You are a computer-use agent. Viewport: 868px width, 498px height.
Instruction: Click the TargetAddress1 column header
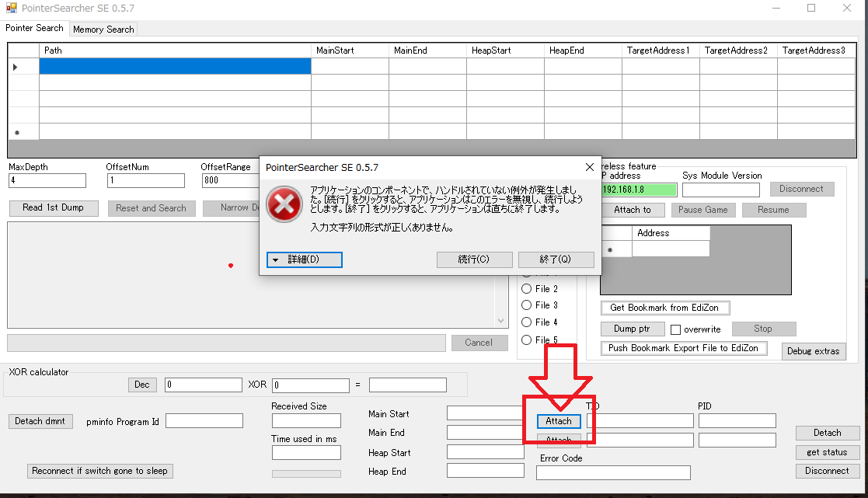tap(661, 50)
